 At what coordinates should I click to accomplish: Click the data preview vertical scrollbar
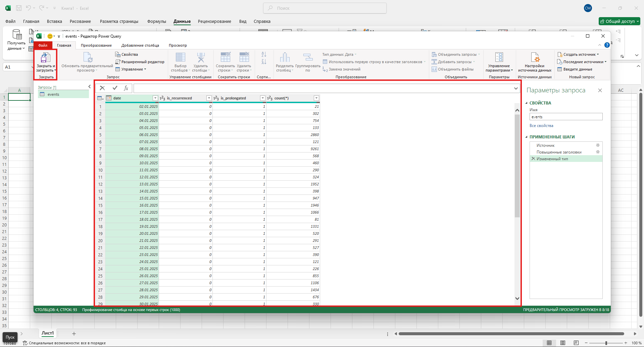pos(517,166)
